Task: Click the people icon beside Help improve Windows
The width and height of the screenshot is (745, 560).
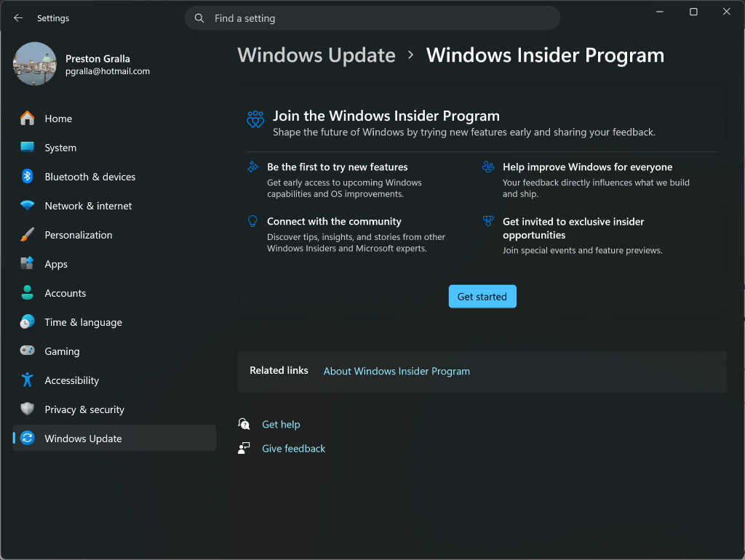Action: pos(488,167)
